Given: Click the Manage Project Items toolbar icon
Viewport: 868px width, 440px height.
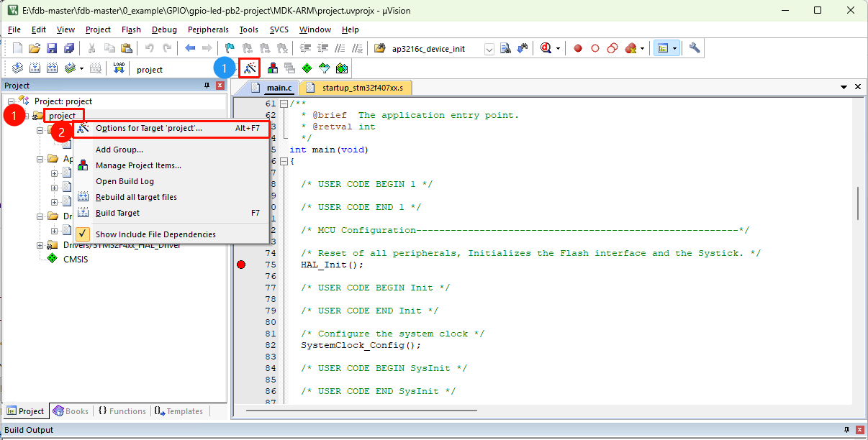Looking at the screenshot, I should tap(273, 68).
